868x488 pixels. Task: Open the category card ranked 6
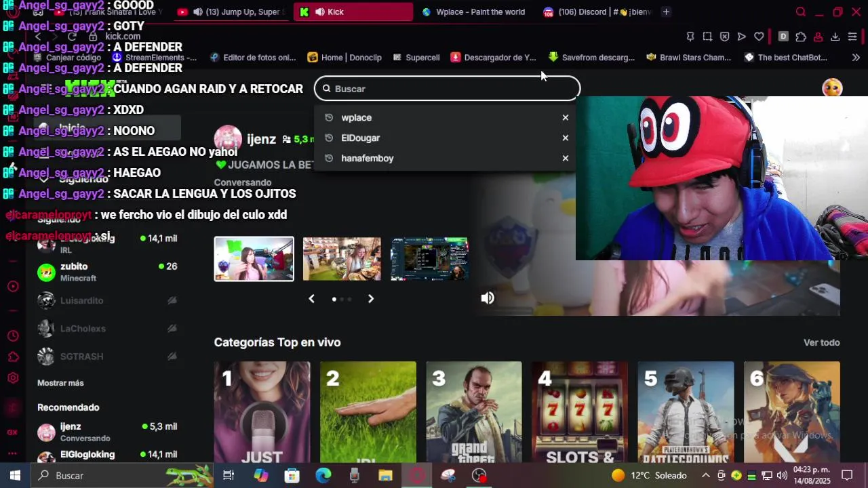tap(792, 412)
